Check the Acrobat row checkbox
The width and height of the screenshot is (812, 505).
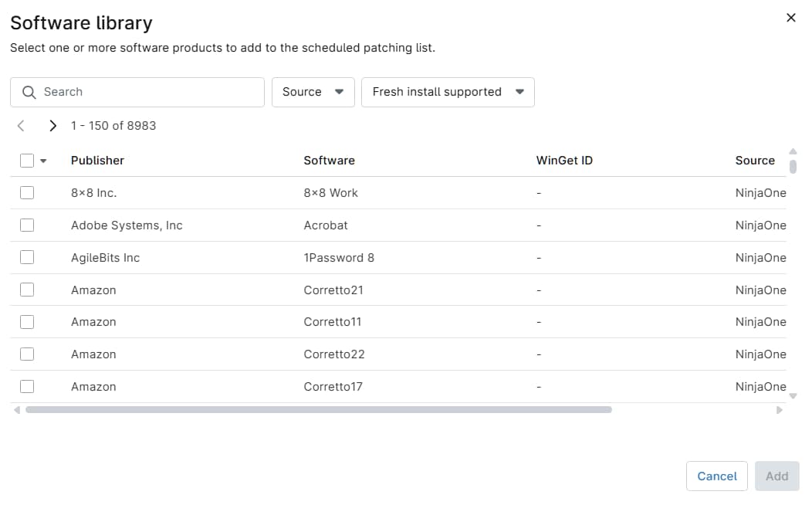[27, 225]
